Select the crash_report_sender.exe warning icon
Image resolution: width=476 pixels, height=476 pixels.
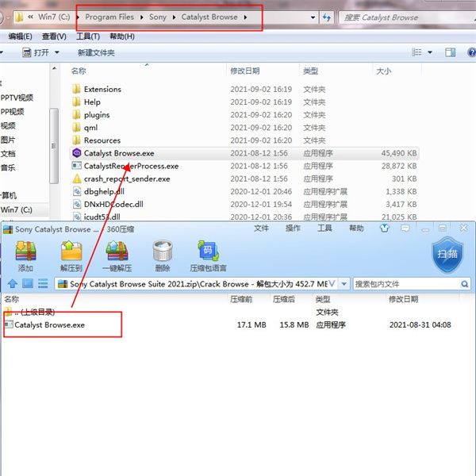(77, 178)
